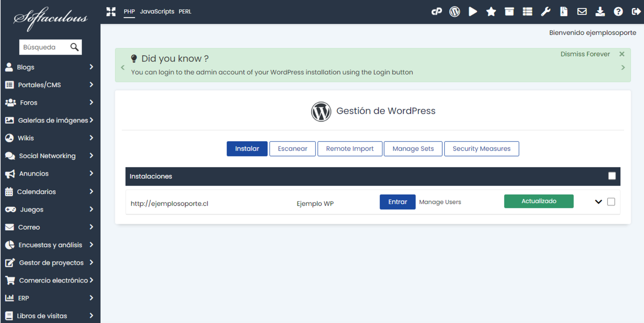Select all installations checkbox in Instalaciones header
The height and width of the screenshot is (323, 644).
click(612, 176)
